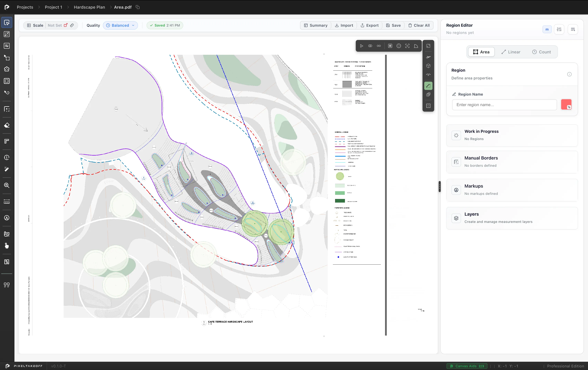Activate the magic wand tool

[x=7, y=169]
